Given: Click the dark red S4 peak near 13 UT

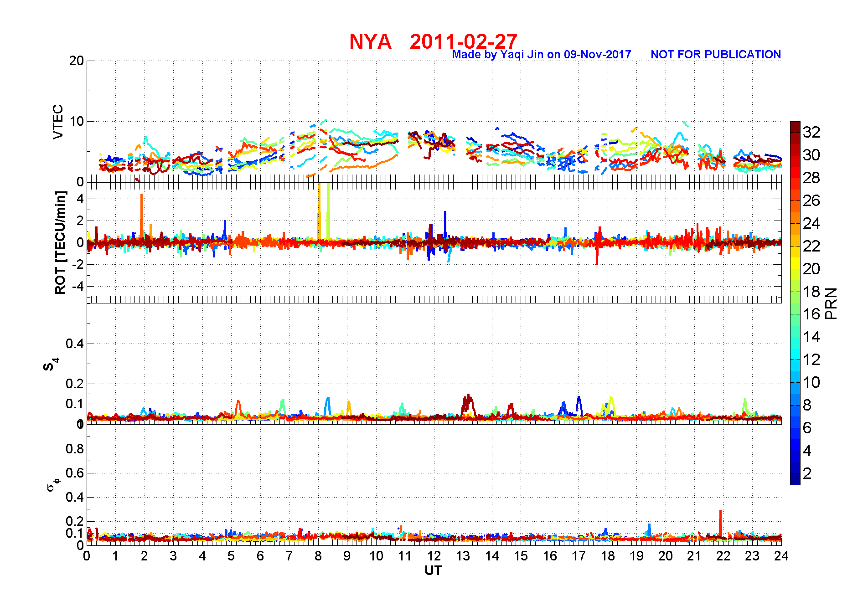Looking at the screenshot, I should point(468,405).
